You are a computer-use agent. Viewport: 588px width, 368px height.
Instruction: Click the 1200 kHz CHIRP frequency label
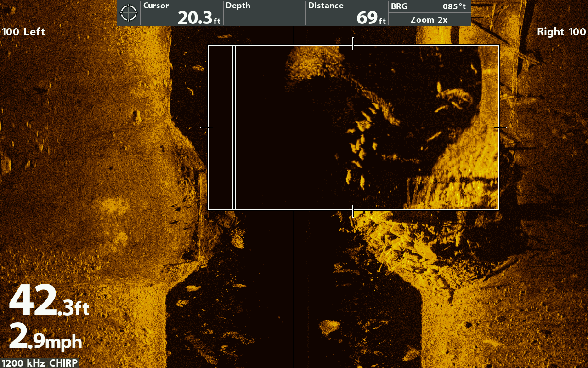pos(39,363)
